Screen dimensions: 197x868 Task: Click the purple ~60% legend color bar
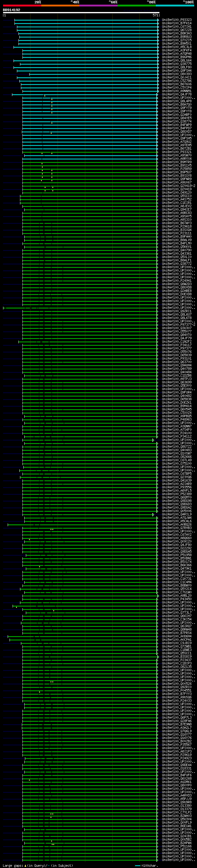click(99, 6)
